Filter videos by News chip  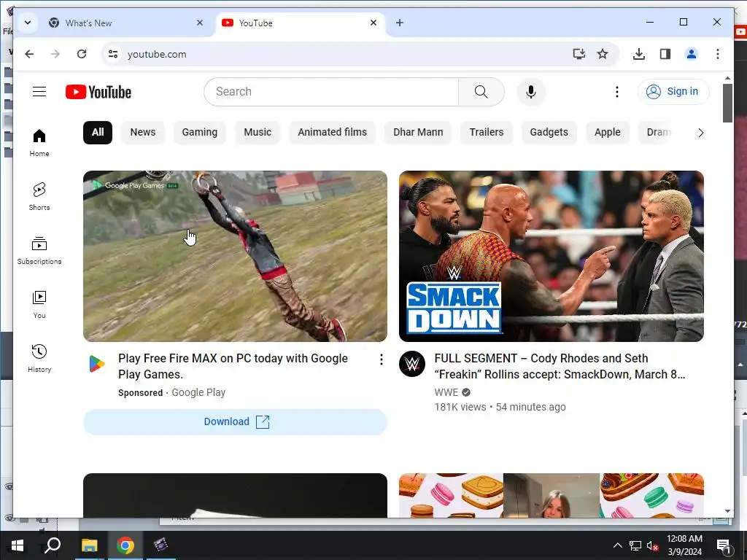(143, 133)
